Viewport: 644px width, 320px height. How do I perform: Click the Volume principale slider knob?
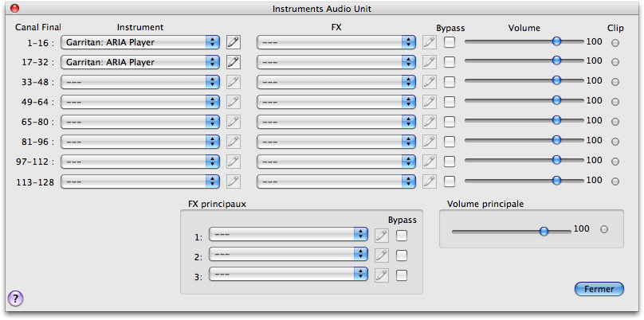pyautogui.click(x=544, y=230)
